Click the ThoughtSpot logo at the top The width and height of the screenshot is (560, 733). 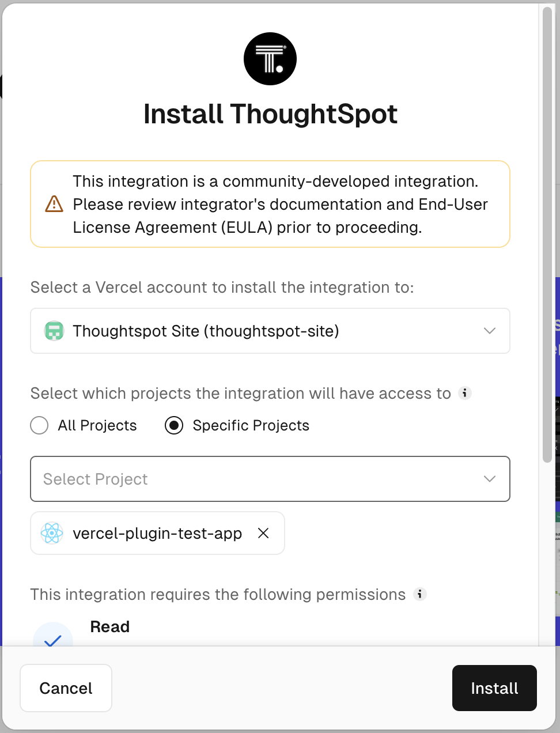(270, 59)
